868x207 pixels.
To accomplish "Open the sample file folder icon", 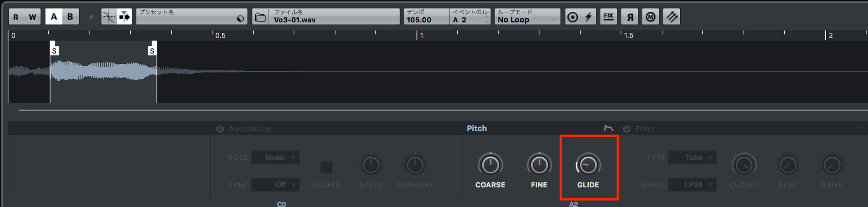I will pyautogui.click(x=260, y=17).
